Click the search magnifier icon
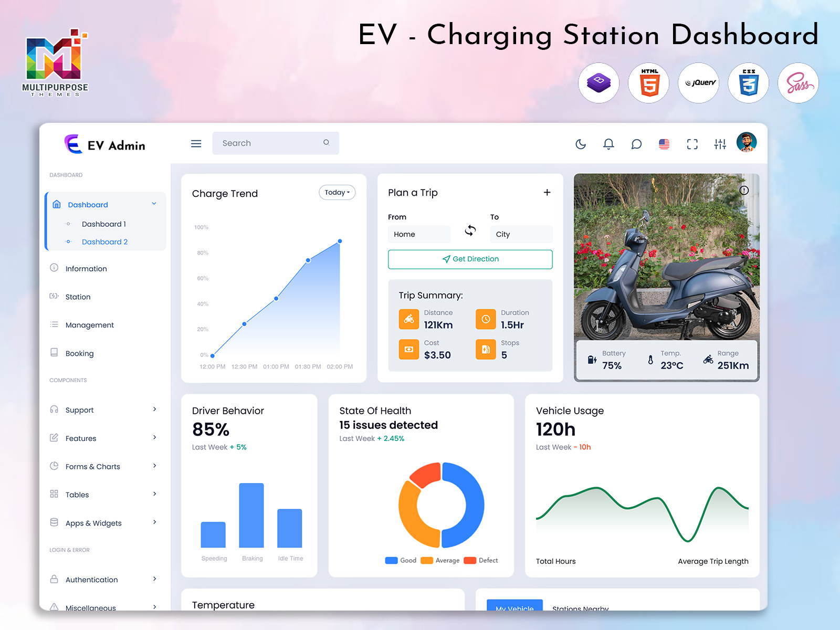Screen dimensions: 840x630 [326, 142]
